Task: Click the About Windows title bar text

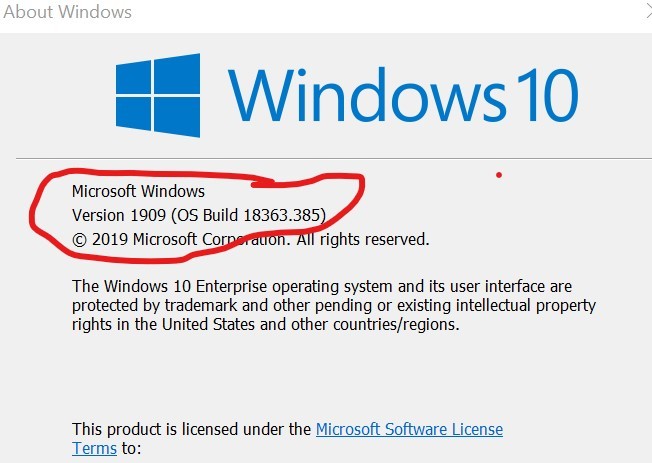Action: (x=66, y=13)
